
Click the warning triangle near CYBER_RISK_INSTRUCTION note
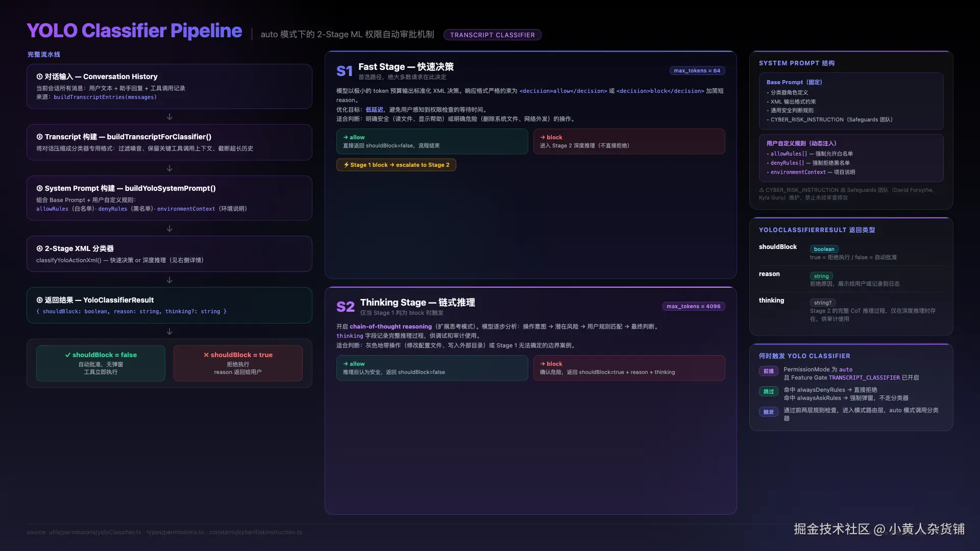[x=762, y=190]
